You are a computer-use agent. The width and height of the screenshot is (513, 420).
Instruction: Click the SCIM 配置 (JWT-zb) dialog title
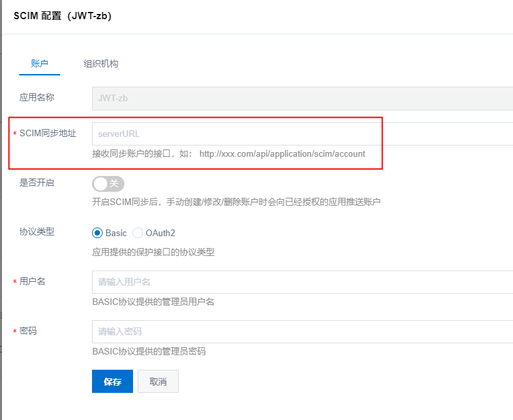click(x=62, y=16)
